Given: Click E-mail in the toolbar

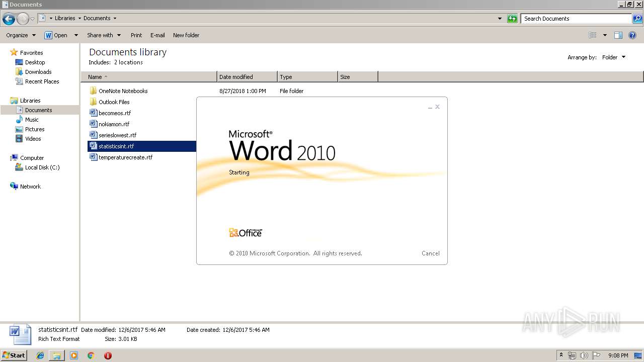Looking at the screenshot, I should click(157, 35).
